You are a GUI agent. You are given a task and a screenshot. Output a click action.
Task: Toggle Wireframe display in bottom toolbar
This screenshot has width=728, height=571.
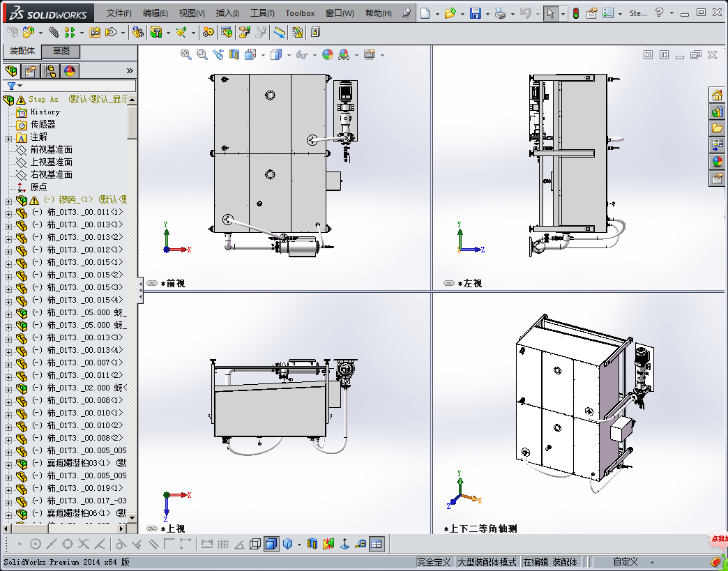click(255, 544)
